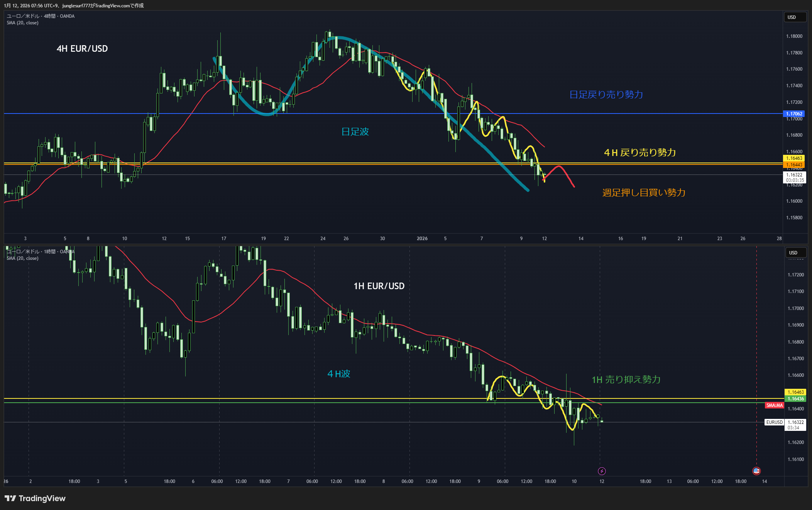Screen dimensions: 812x510
Task: Click the yellow '4H 戻り売り勢力' annotation
Action: pos(640,152)
